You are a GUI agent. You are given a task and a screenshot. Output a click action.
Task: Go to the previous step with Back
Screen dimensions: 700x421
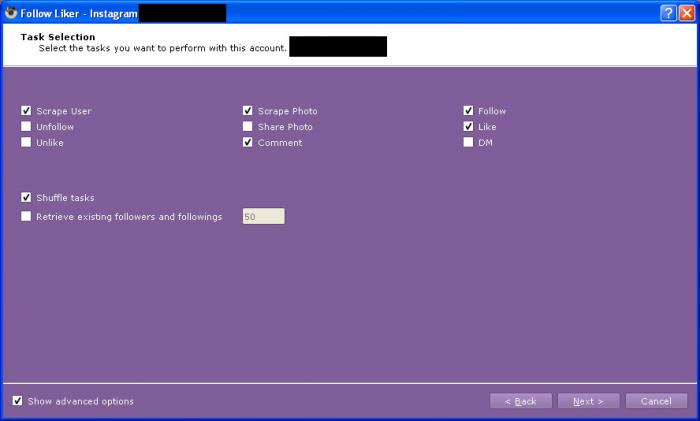(521, 401)
